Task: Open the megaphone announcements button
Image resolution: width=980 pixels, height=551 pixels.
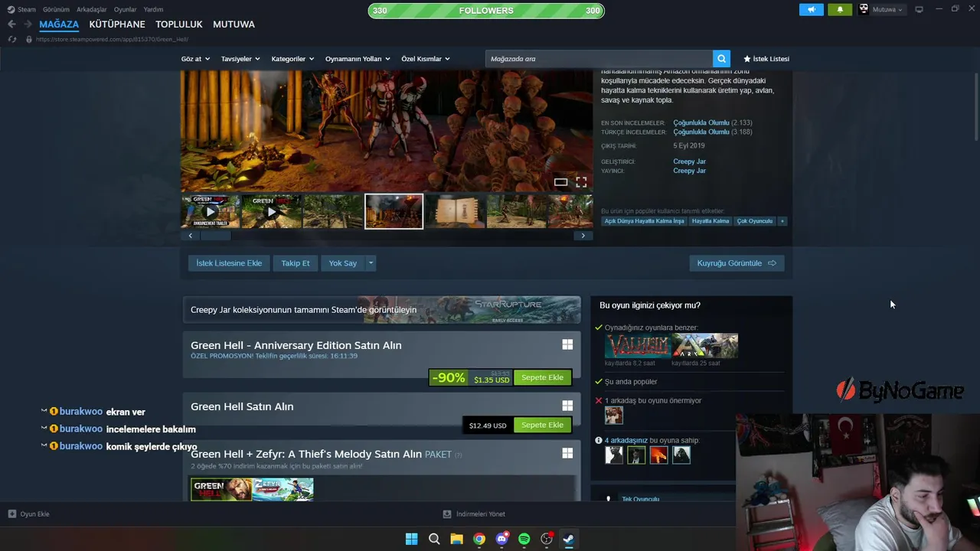Action: (x=812, y=9)
